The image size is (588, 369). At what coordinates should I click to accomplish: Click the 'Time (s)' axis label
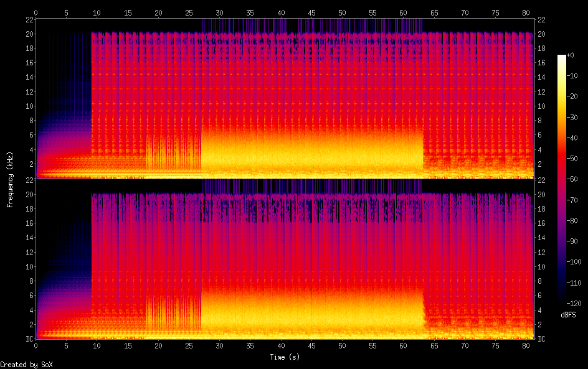[285, 357]
